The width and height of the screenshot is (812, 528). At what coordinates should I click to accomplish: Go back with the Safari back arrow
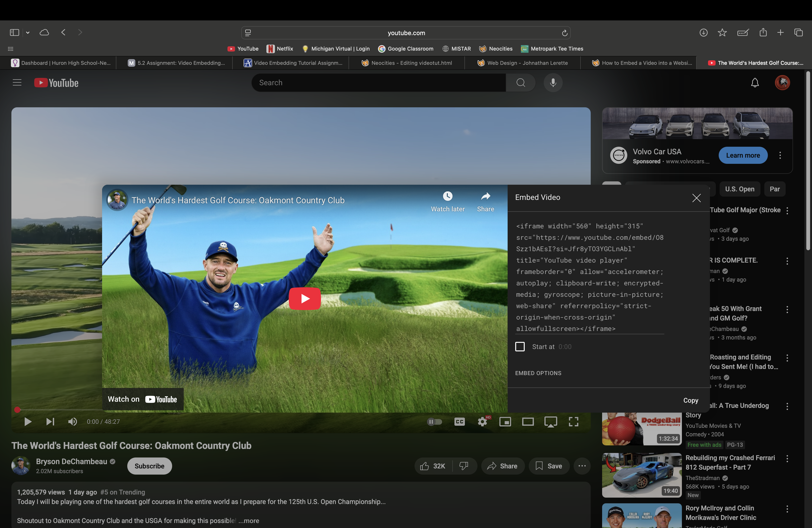[x=63, y=32]
